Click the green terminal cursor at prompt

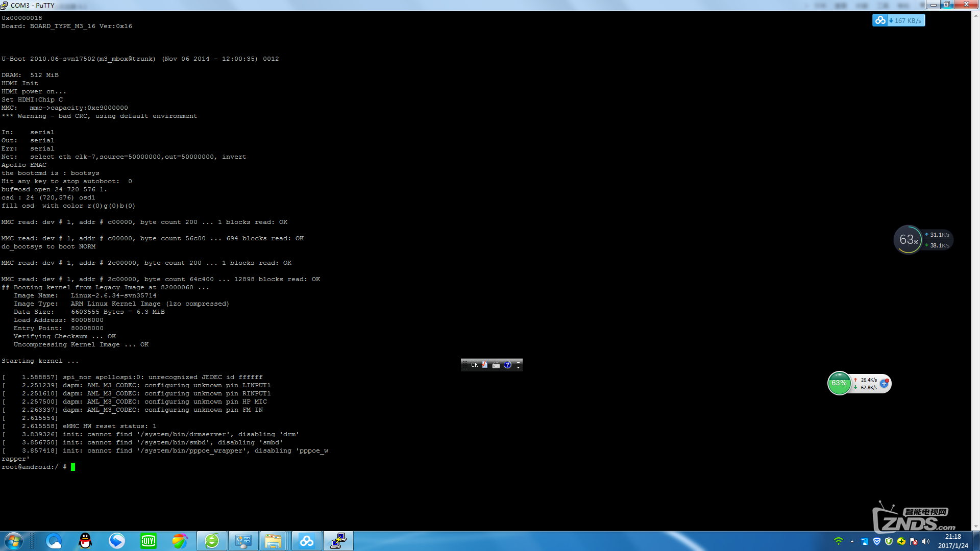73,467
